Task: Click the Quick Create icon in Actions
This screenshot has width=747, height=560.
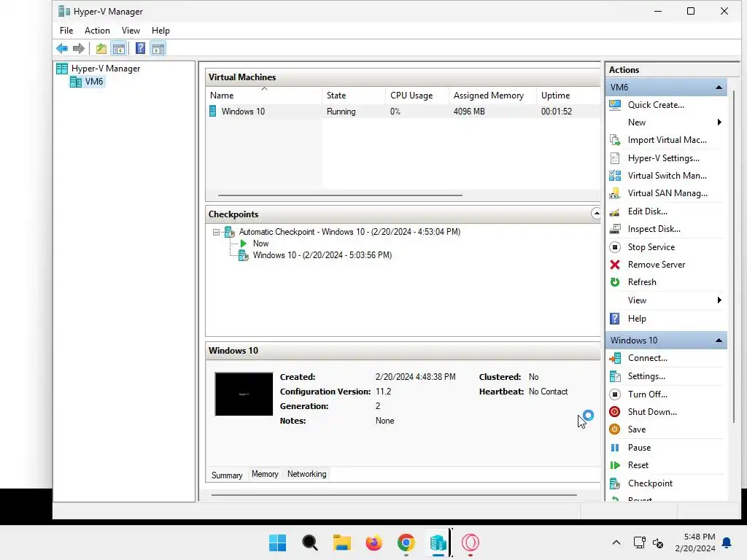Action: [615, 105]
